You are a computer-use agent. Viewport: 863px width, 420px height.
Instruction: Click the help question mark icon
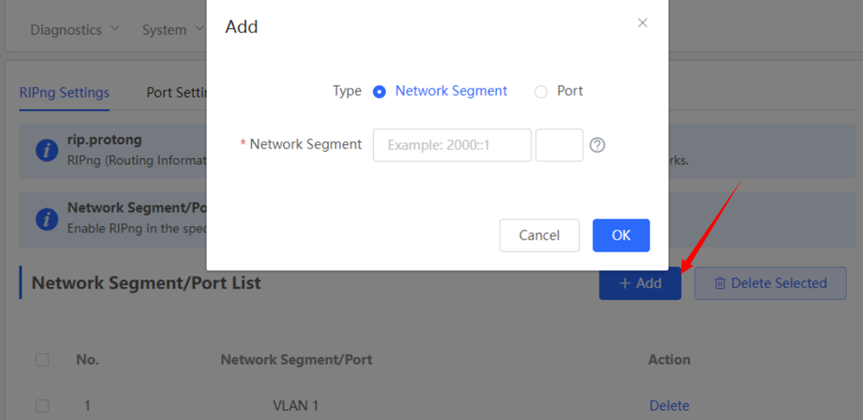(x=597, y=145)
